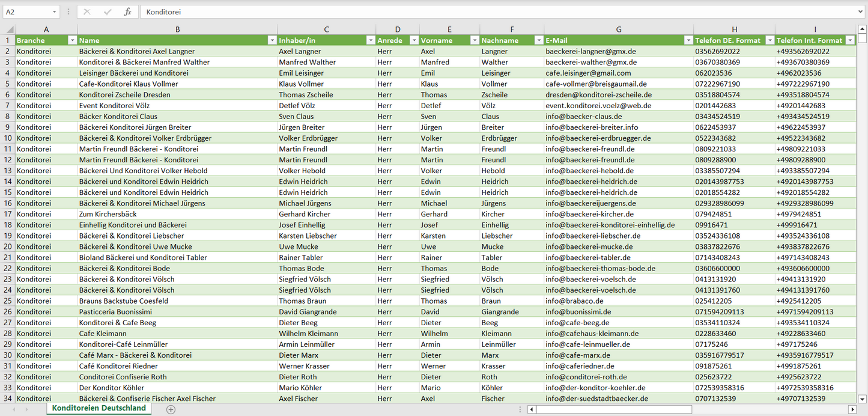
Task: Click the horizontal scrollbar left arrow
Action: click(x=532, y=409)
